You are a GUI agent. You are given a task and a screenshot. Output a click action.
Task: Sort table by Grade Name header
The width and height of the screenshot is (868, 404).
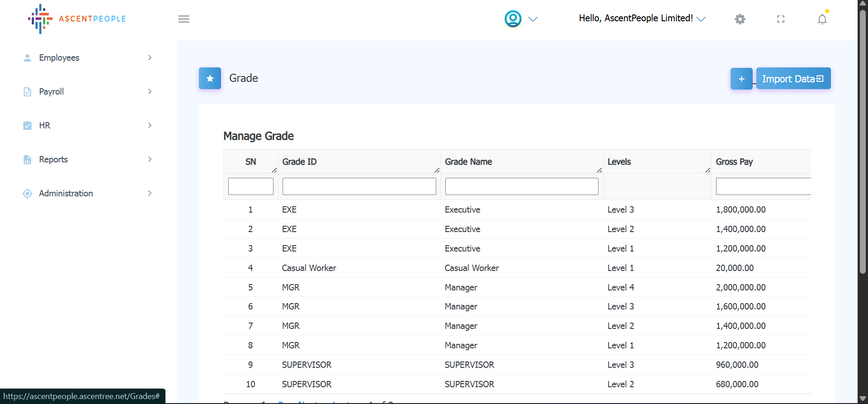click(x=468, y=162)
